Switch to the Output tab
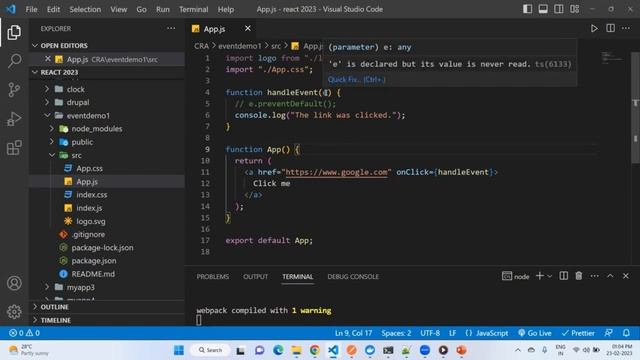640x360 pixels. click(256, 276)
